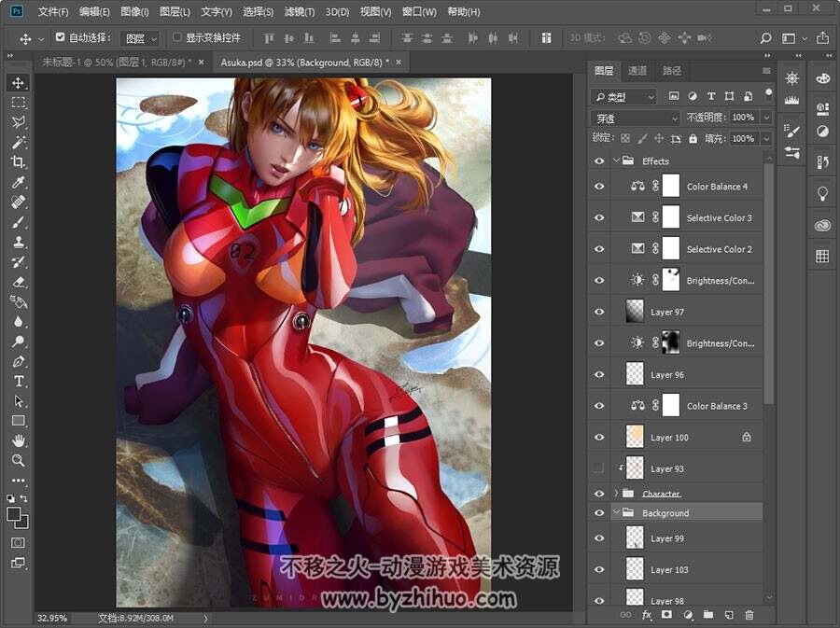Screen dimensions: 840x628
Task: Click the lock all button
Action: (693, 139)
